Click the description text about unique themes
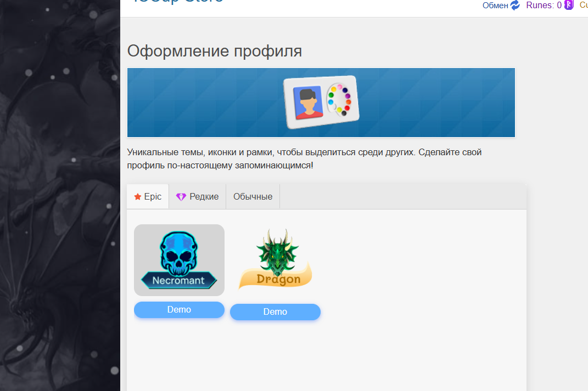Viewport: 588px width, 391px height. point(304,159)
